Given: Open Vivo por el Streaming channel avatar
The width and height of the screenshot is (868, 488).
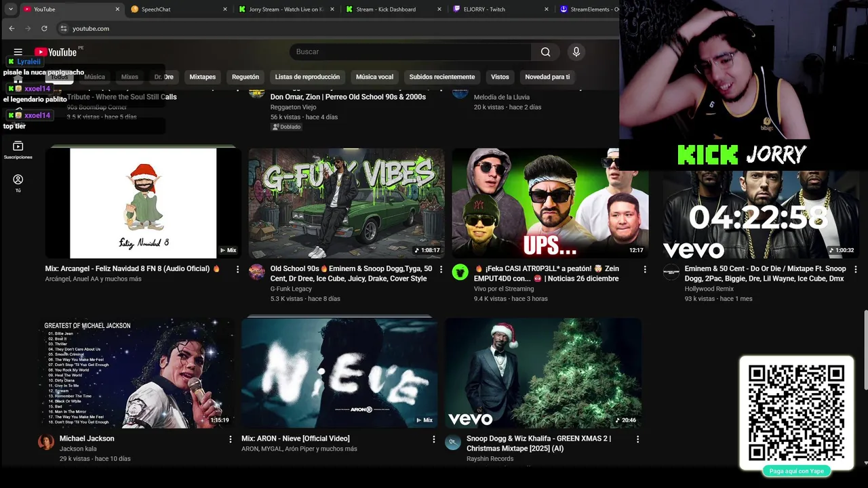Looking at the screenshot, I should click(460, 272).
